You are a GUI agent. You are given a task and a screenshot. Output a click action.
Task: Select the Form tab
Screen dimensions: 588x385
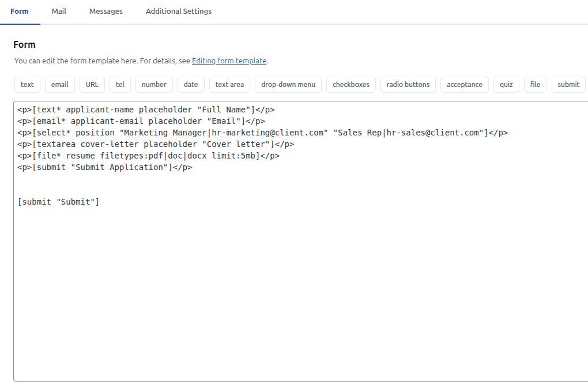(20, 10)
